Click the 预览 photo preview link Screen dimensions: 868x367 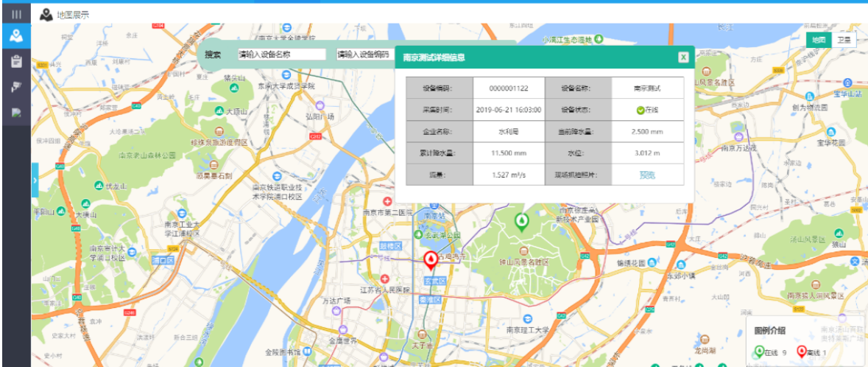click(x=646, y=175)
